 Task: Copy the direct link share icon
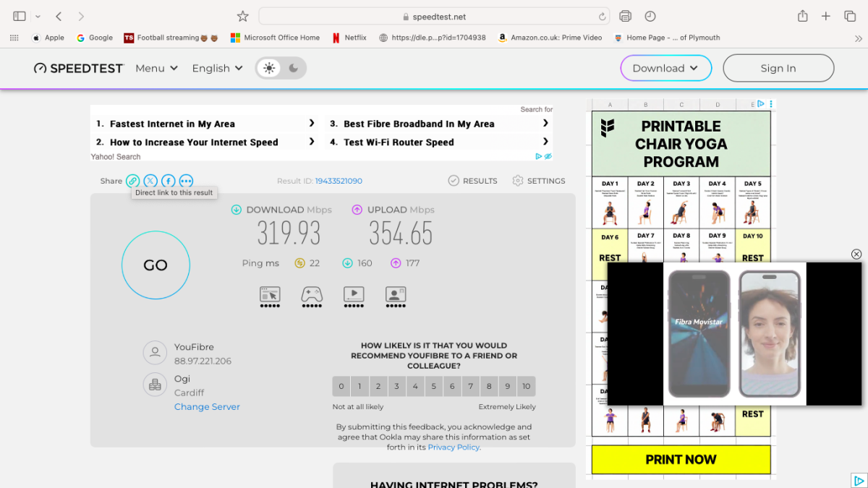132,181
